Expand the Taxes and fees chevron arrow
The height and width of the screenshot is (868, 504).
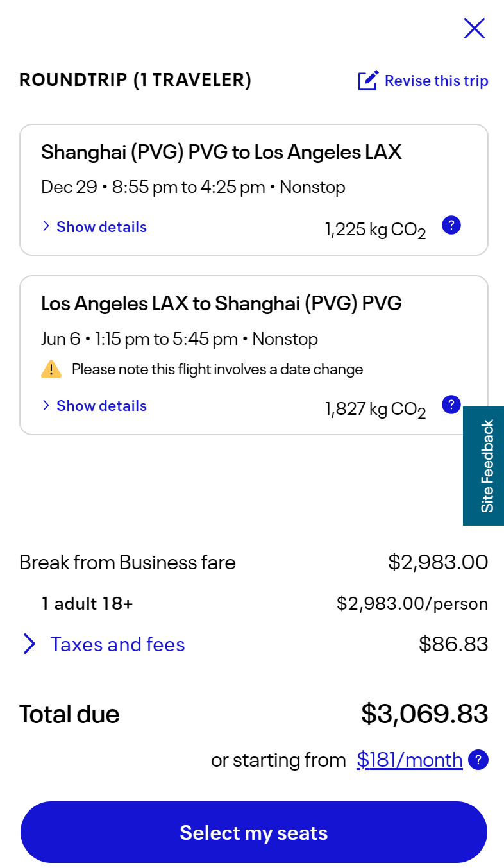(29, 644)
